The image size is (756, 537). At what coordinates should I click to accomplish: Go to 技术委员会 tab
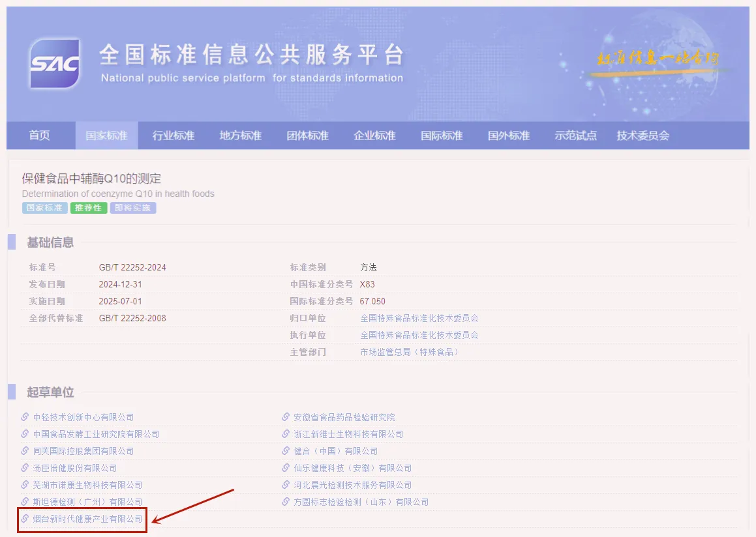(x=643, y=136)
